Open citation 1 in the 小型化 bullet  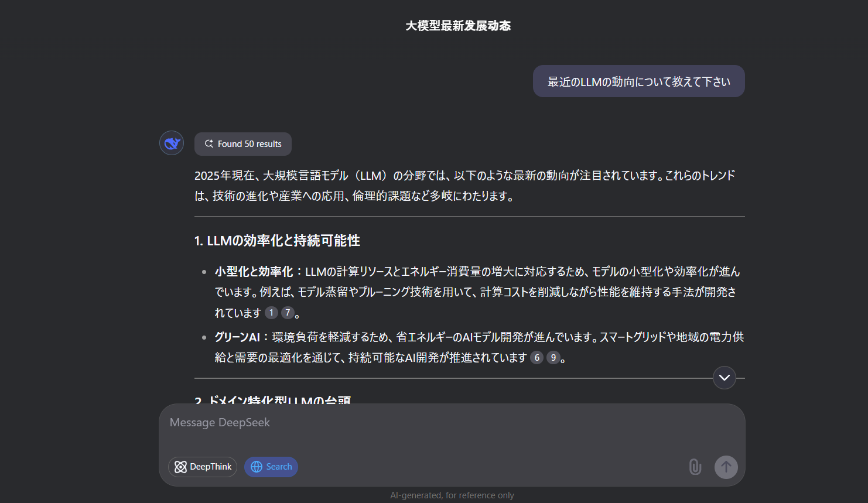point(271,313)
